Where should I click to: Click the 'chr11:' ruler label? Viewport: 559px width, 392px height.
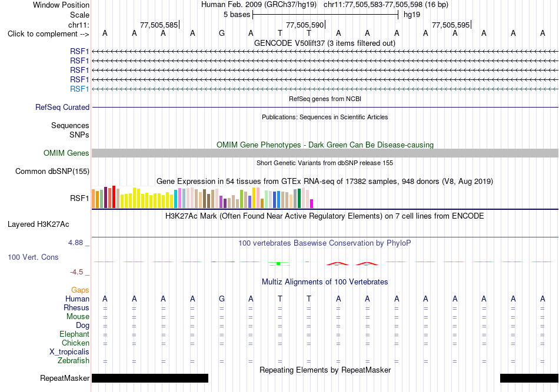click(x=78, y=25)
